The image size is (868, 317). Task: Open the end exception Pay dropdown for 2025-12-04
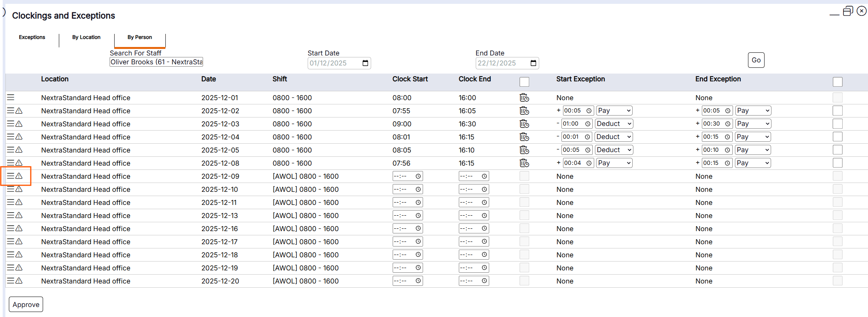pyautogui.click(x=753, y=137)
